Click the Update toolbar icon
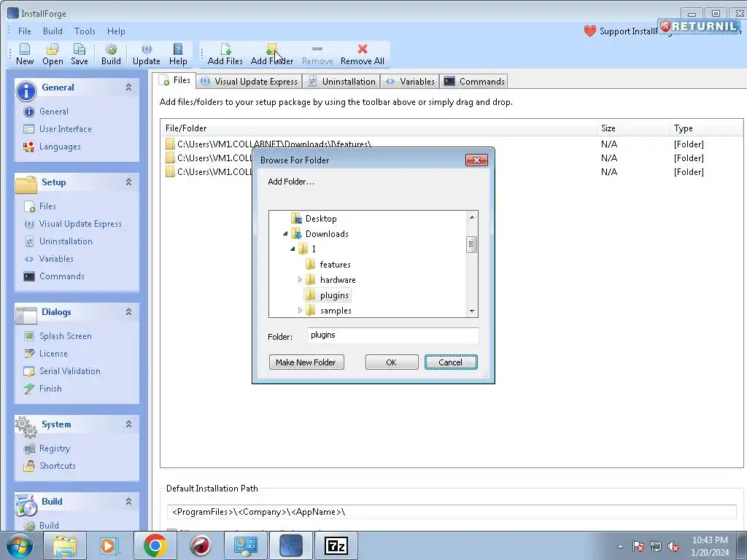 (x=146, y=54)
